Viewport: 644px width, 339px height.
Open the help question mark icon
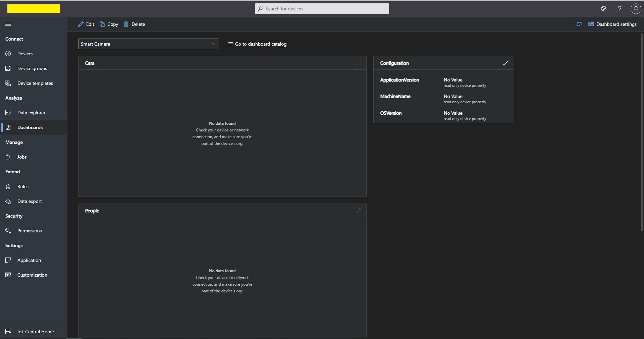620,9
